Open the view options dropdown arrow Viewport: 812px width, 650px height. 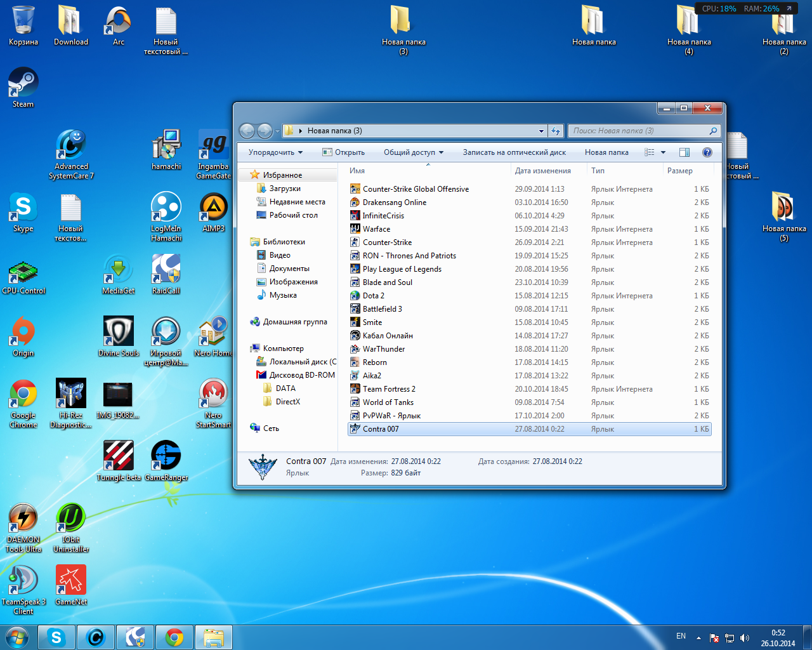pyautogui.click(x=663, y=152)
